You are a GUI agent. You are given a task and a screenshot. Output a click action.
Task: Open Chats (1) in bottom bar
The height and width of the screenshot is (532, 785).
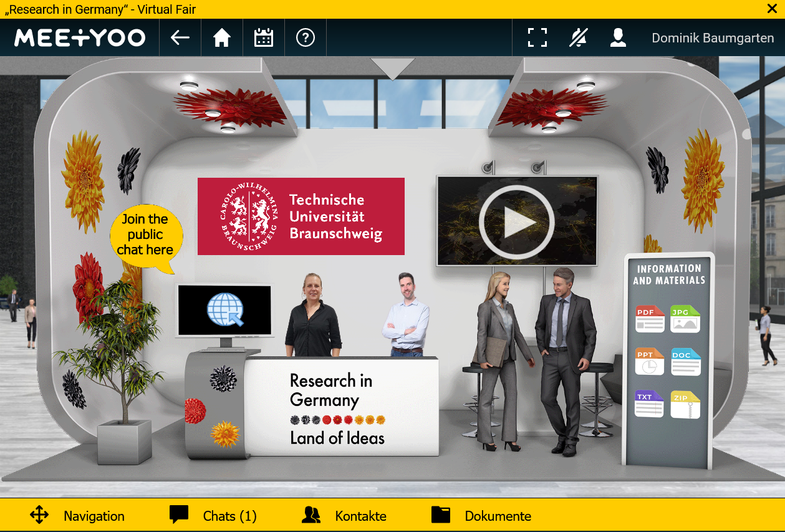(x=229, y=516)
